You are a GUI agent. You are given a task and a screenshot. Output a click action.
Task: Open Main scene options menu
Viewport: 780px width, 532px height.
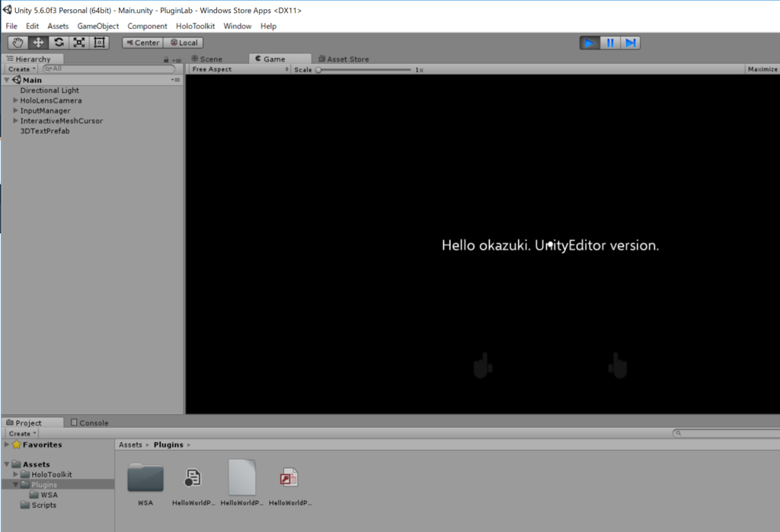[176, 80]
